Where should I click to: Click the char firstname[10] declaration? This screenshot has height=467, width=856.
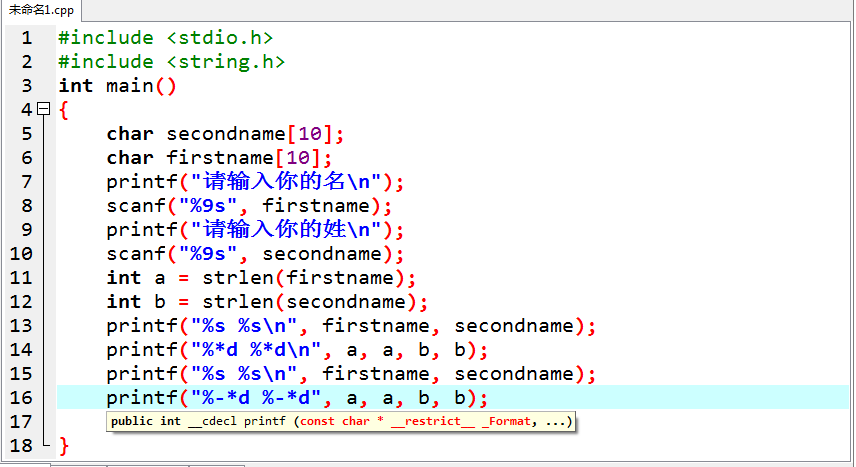pyautogui.click(x=219, y=158)
